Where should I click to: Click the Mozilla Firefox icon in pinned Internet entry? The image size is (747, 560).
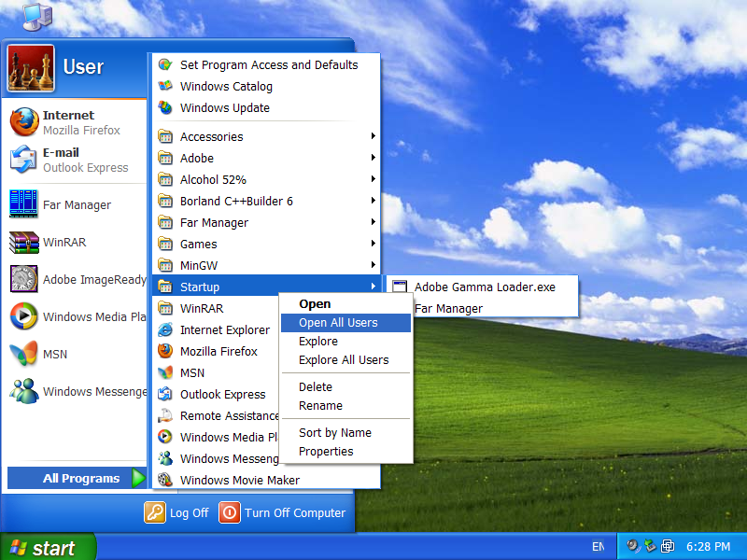click(x=24, y=122)
